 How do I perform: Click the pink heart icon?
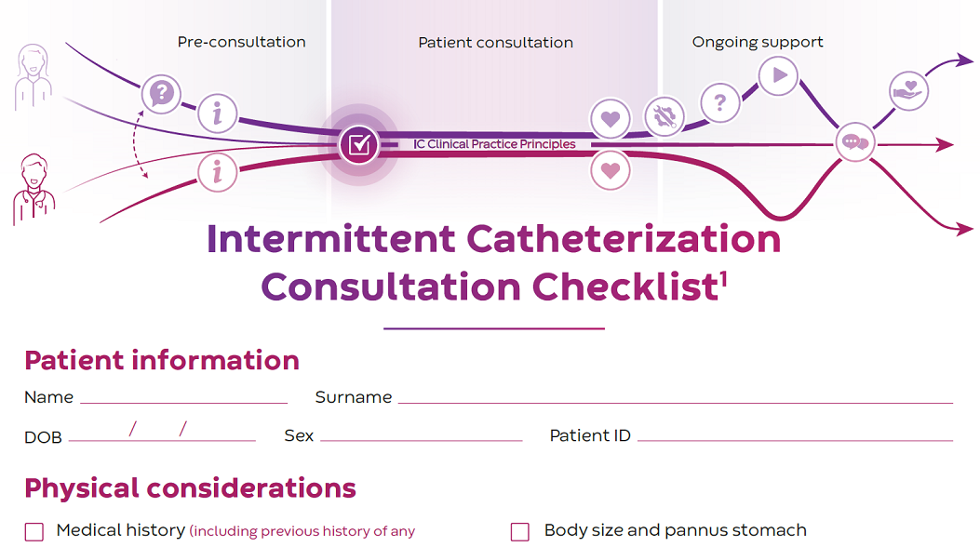click(611, 170)
